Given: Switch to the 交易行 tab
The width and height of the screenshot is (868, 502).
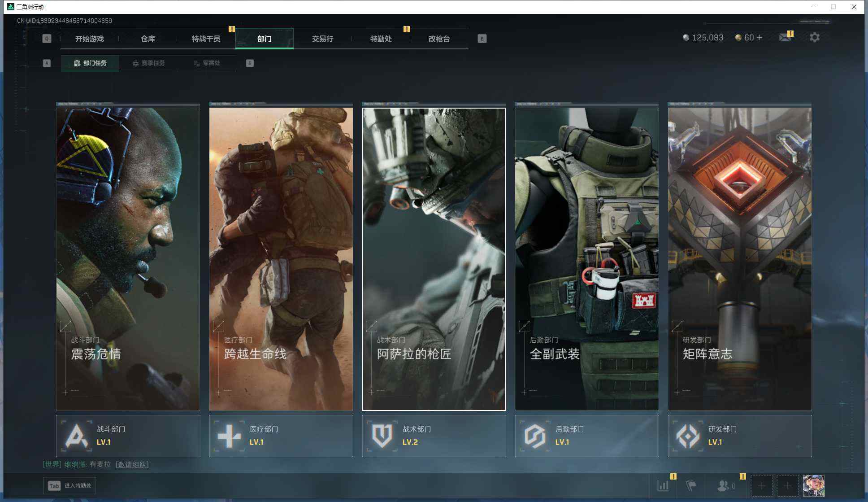Looking at the screenshot, I should [322, 39].
